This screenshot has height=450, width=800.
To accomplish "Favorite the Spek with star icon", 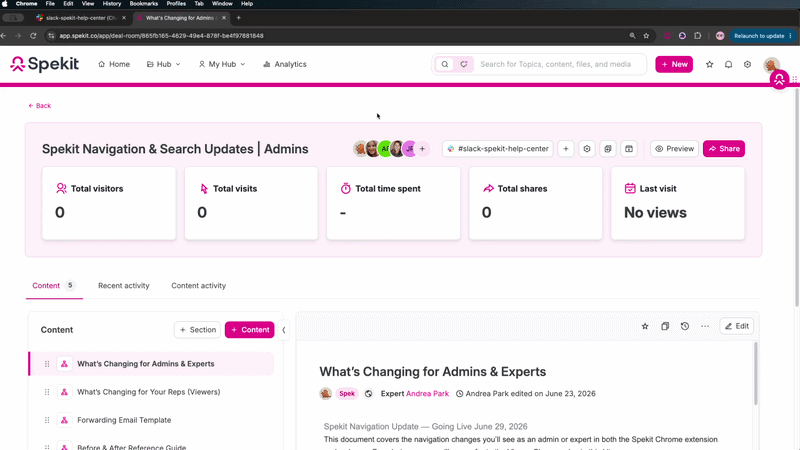I will [x=645, y=326].
